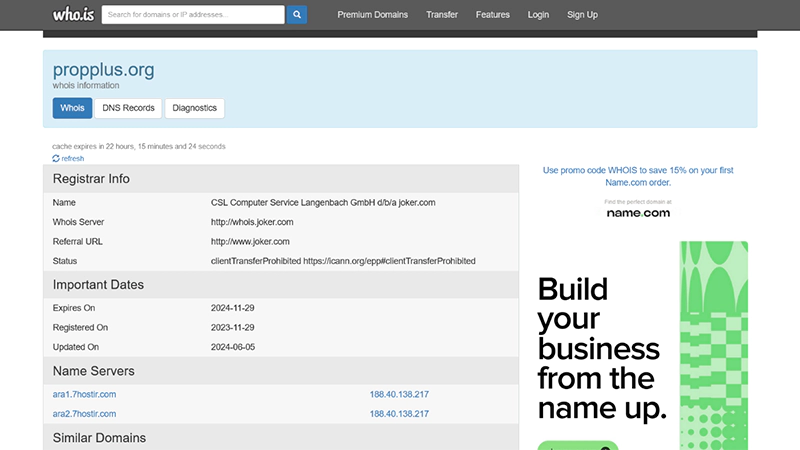Viewport: 800px width, 450px height.
Task: Open name server ara1.7hostir.com link
Action: click(x=84, y=394)
